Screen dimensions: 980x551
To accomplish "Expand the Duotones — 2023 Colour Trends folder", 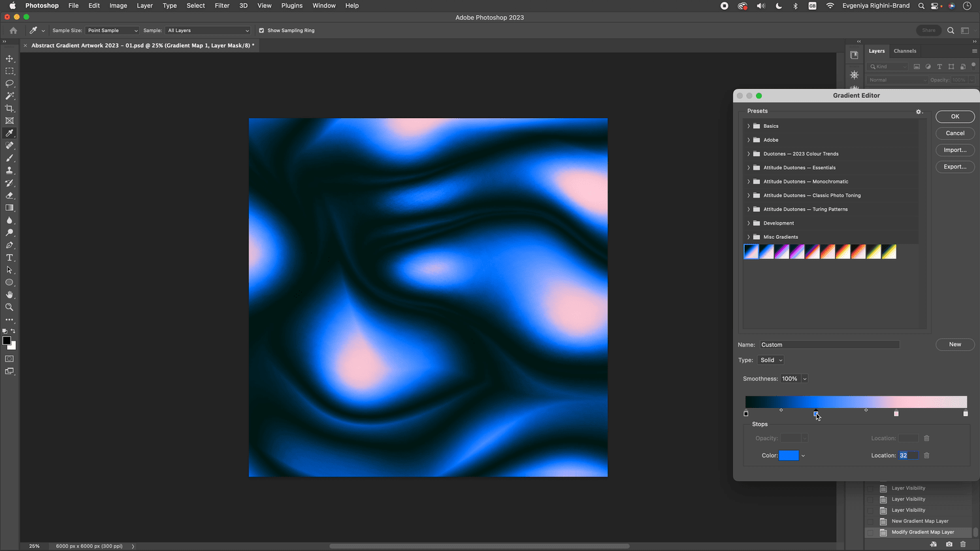I will [x=748, y=153].
